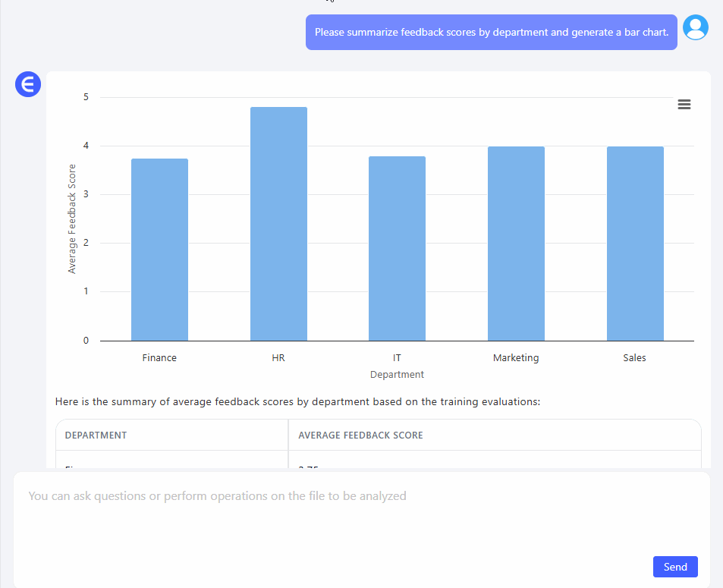This screenshot has height=588, width=723.
Task: Select the Finance bar in chart
Action: pos(159,250)
